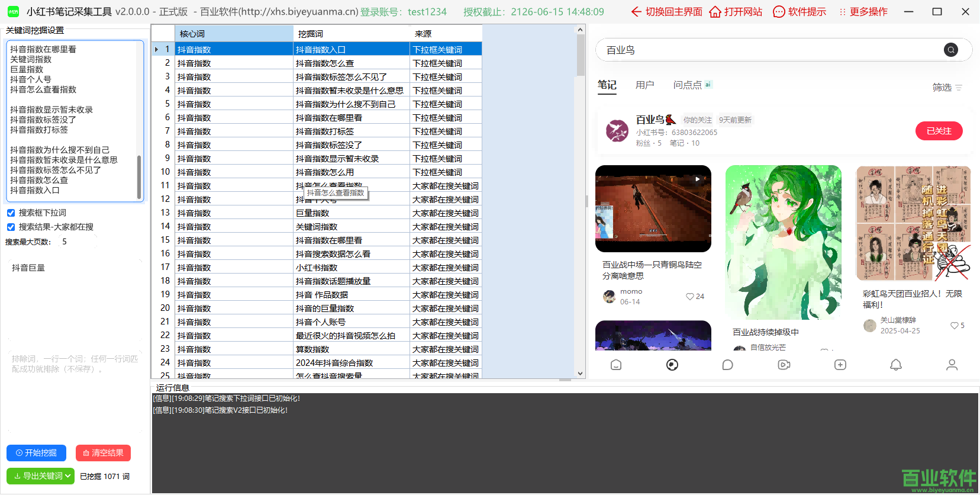980x495 pixels.
Task: Select the cell 2024年抖音综合指数
Action: (x=352, y=363)
